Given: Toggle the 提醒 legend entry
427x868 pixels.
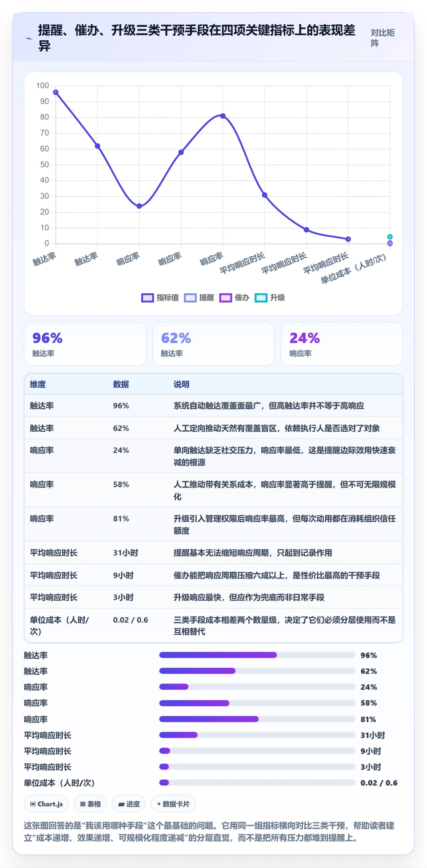Looking at the screenshot, I should pos(199,298).
